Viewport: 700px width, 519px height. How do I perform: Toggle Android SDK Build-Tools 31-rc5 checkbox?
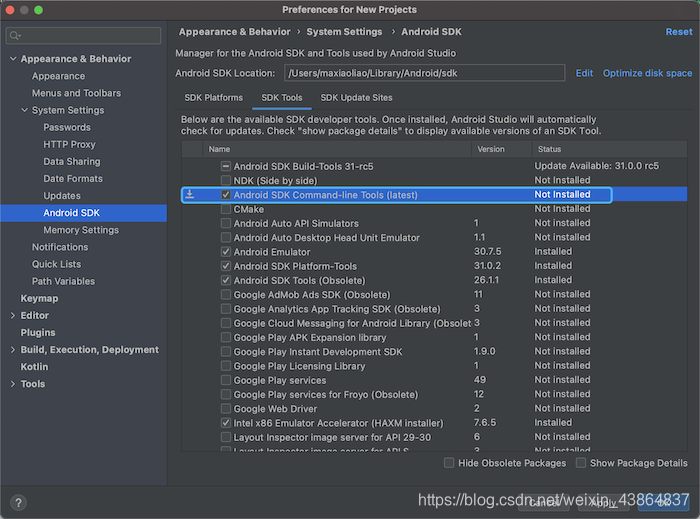[226, 166]
